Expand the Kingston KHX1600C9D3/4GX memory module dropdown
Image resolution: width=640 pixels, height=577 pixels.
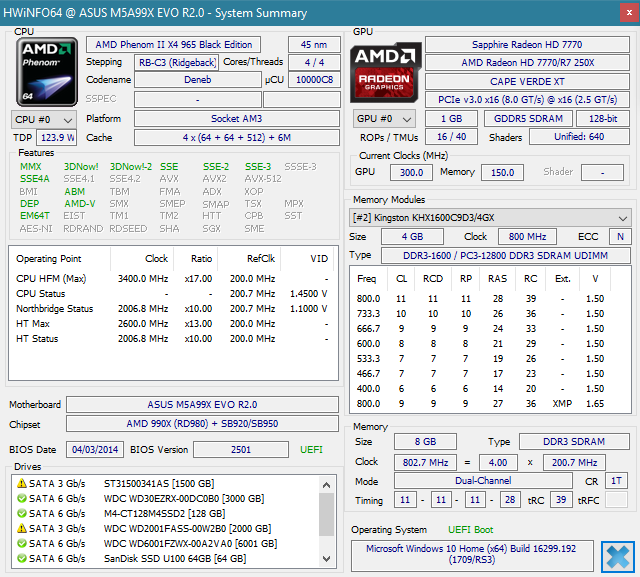pos(490,217)
